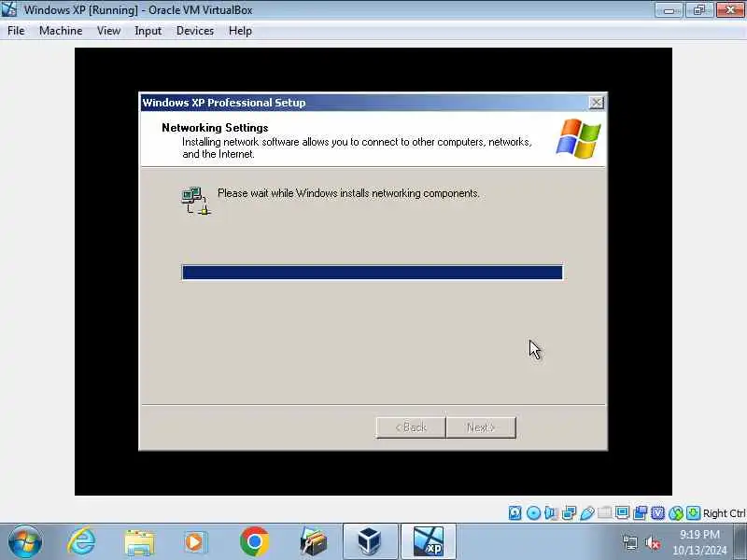
Task: Click the network adapters indicator icon
Action: coord(569,512)
